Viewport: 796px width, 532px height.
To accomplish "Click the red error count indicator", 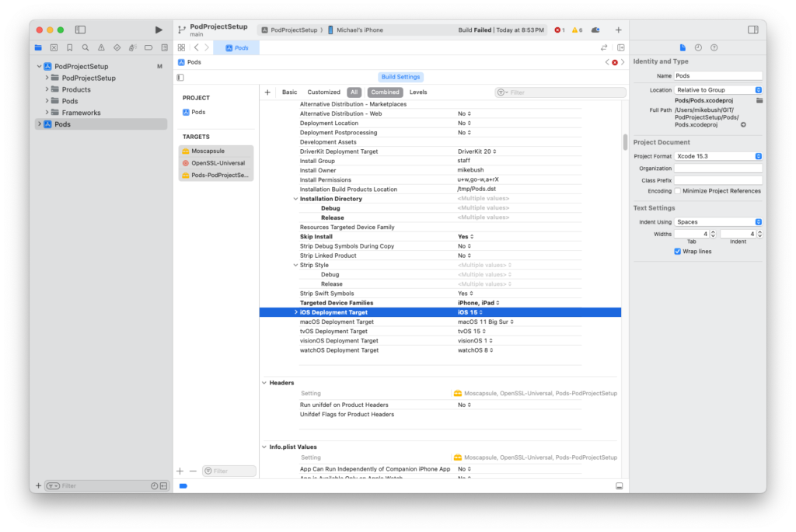I will tap(559, 30).
